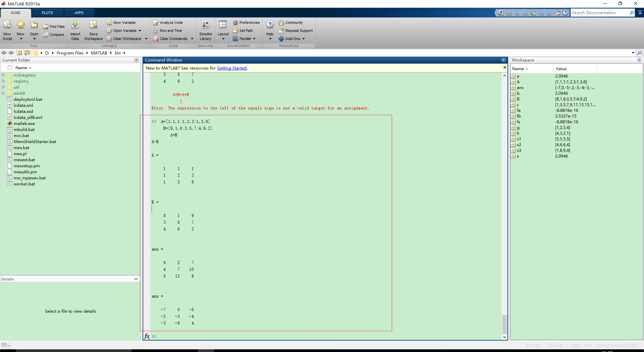Click the Search Documentation field
Image resolution: width=644 pixels, height=352 pixels.
coord(599,13)
